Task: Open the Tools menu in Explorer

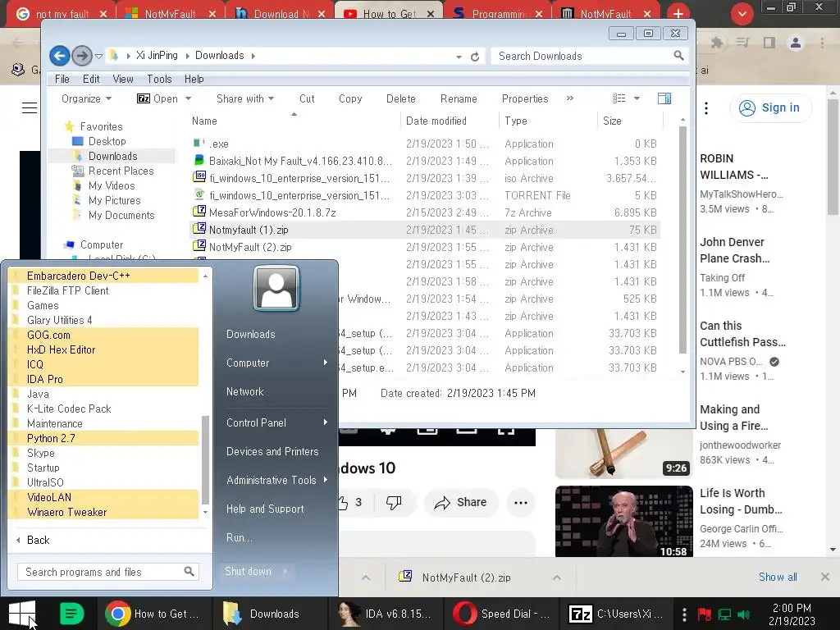Action: click(159, 79)
